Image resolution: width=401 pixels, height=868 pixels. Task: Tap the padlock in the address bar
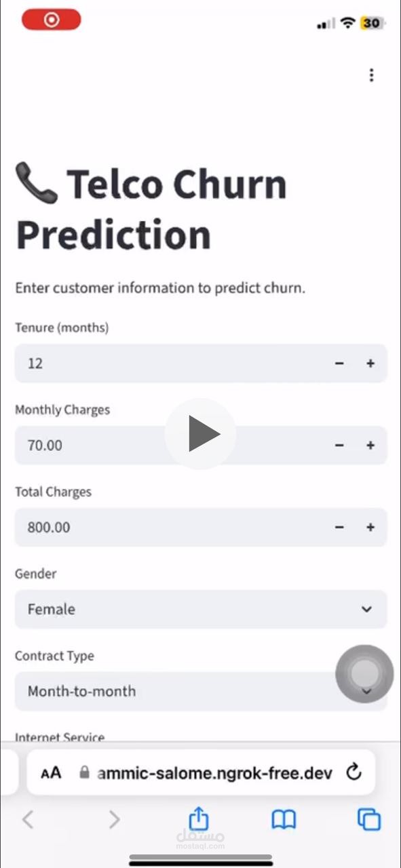tap(85, 772)
